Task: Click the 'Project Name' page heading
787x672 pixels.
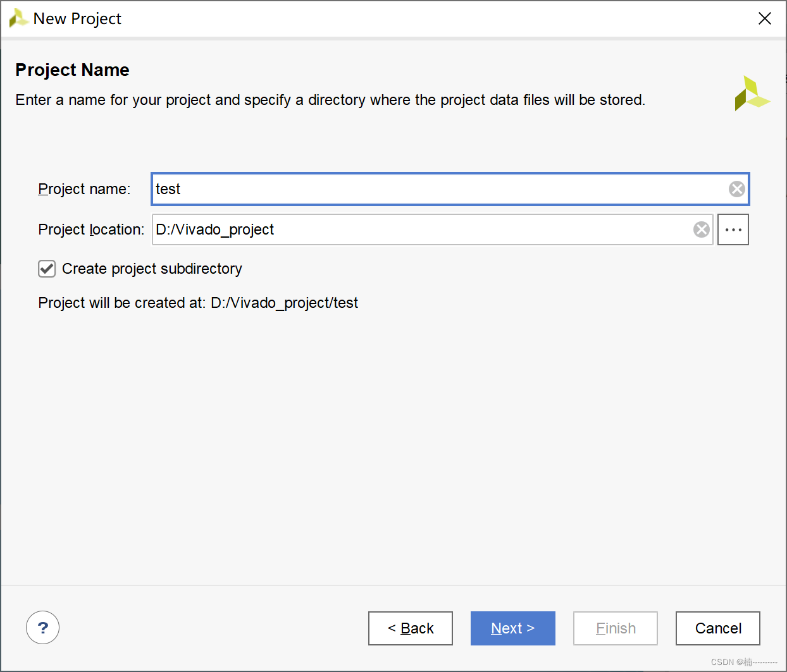Action: [x=72, y=70]
